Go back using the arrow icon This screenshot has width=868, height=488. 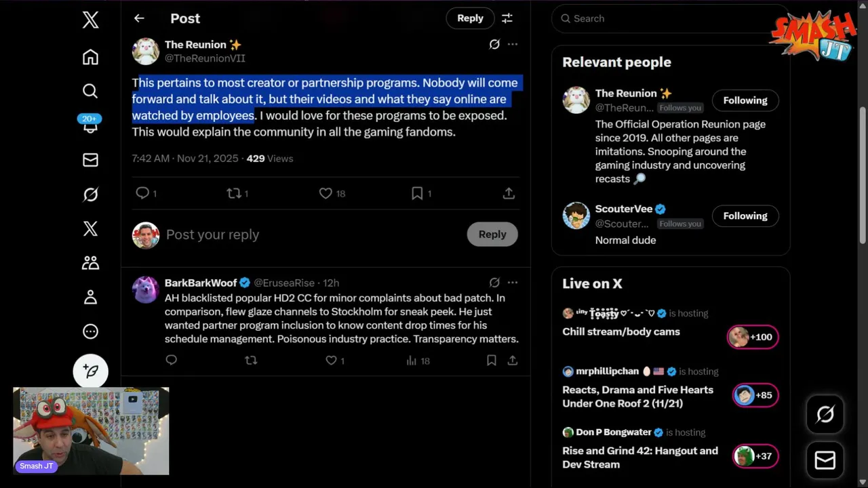[x=139, y=18]
